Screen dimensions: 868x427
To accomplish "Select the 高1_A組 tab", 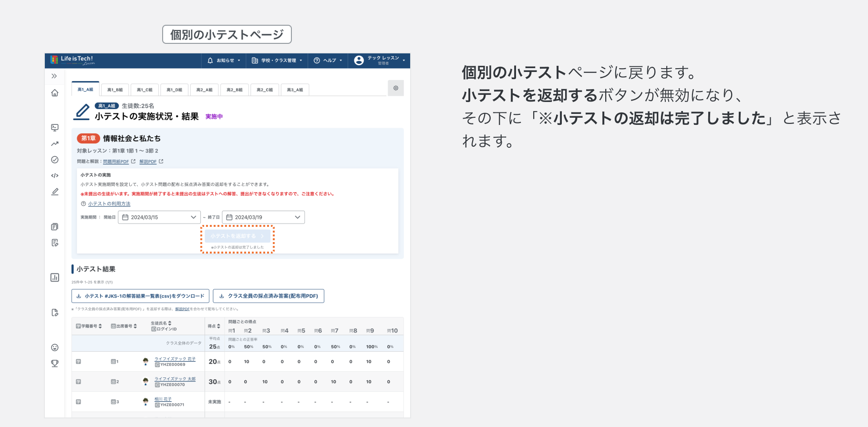I will coord(85,89).
